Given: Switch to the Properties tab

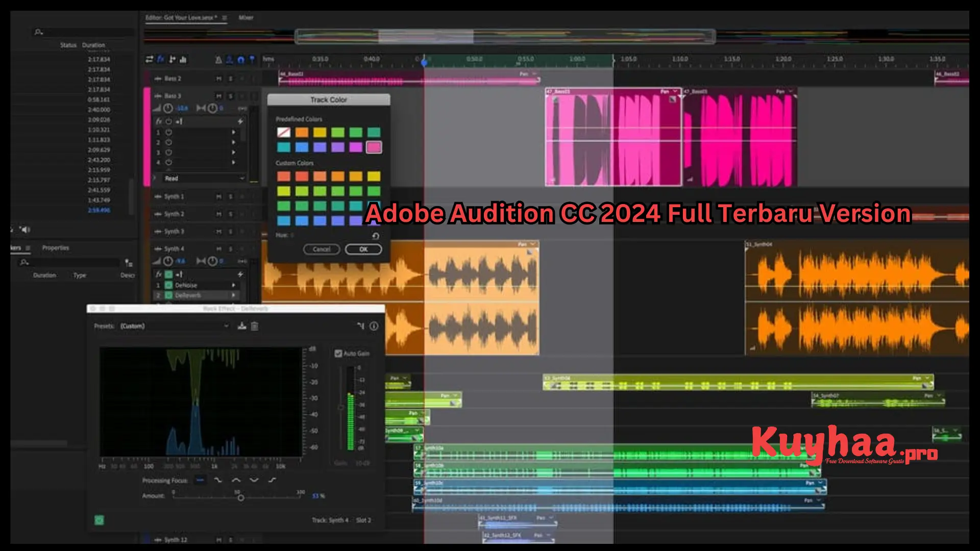Looking at the screenshot, I should 56,248.
